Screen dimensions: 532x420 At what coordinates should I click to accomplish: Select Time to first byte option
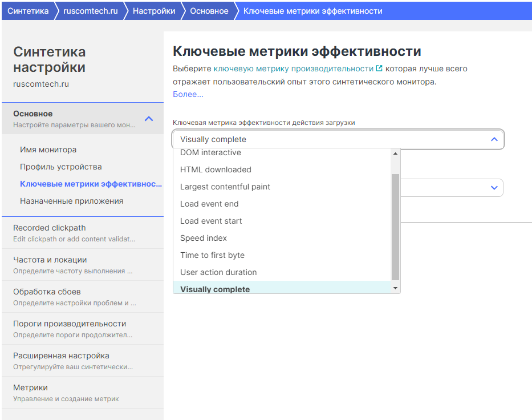click(212, 255)
